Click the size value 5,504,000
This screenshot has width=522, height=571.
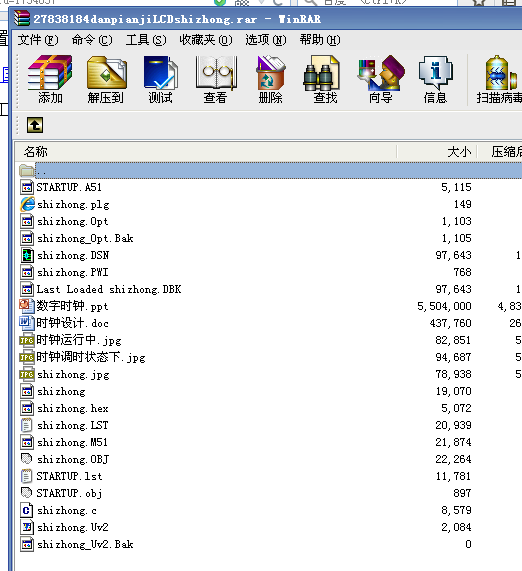[444, 306]
